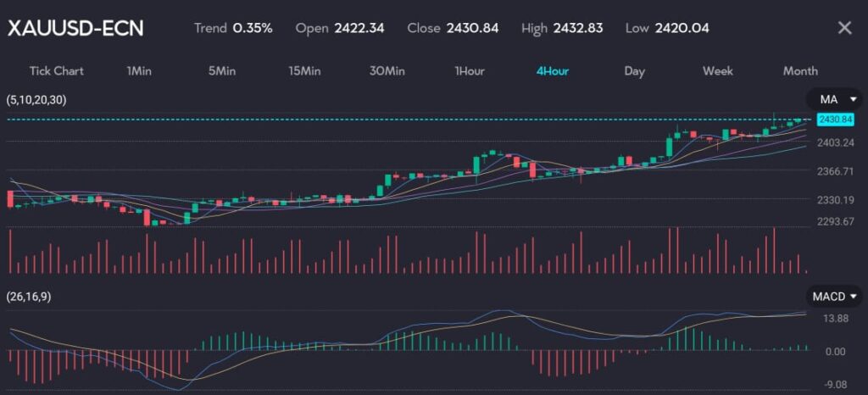868x395 pixels.
Task: Click the Low 2420.04 value
Action: click(682, 28)
